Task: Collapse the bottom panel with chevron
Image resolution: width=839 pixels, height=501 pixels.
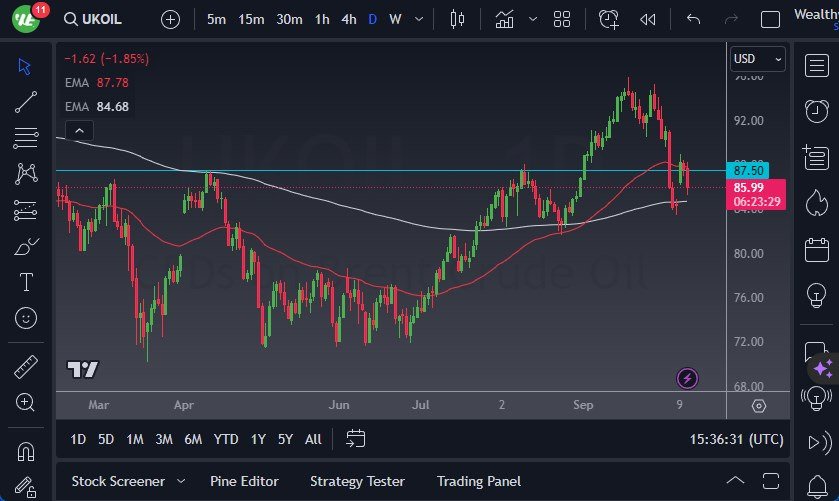Action: coord(736,481)
